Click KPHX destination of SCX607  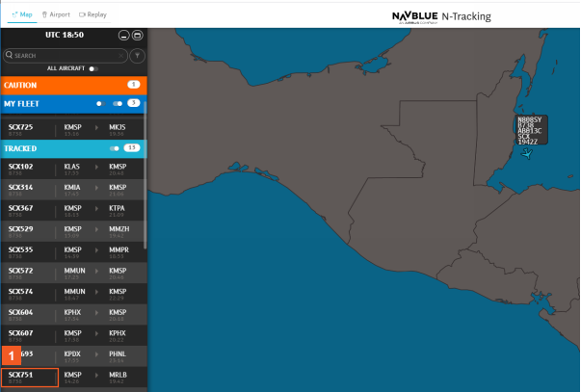click(x=118, y=333)
